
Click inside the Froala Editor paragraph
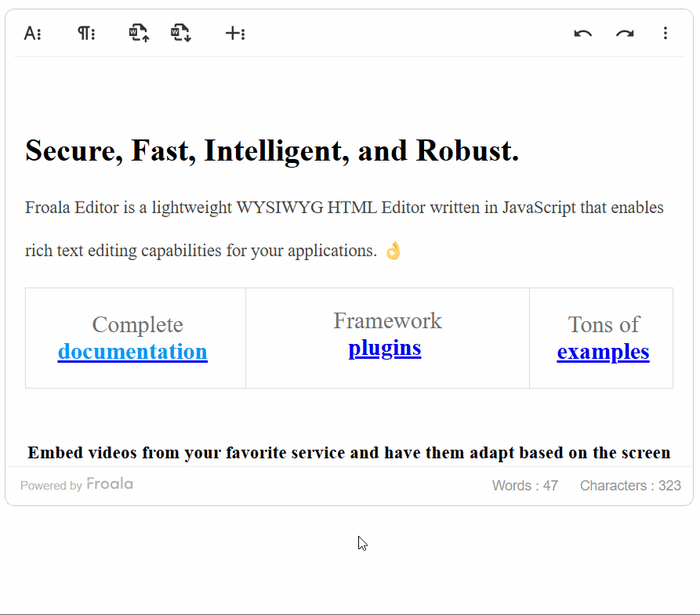(x=344, y=229)
